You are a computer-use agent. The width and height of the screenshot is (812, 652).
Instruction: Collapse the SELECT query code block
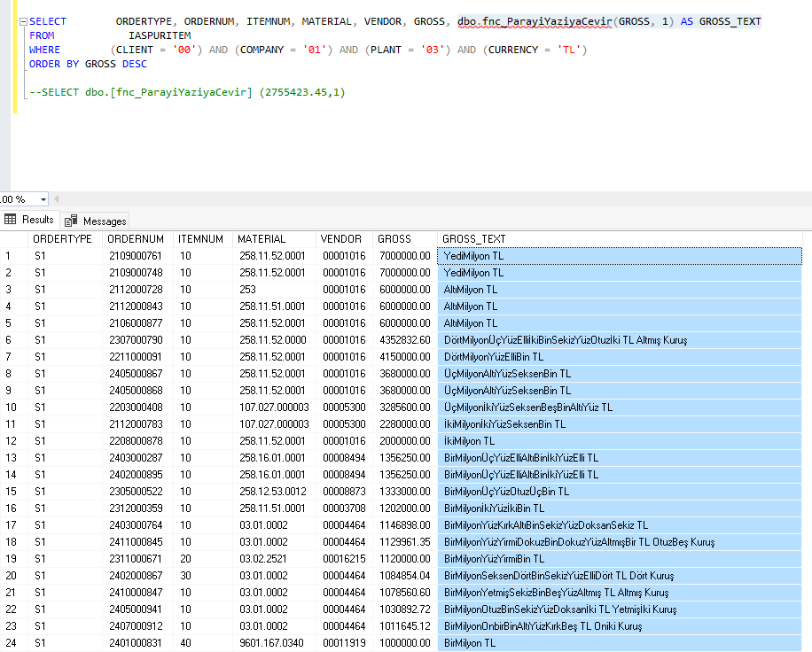point(23,21)
